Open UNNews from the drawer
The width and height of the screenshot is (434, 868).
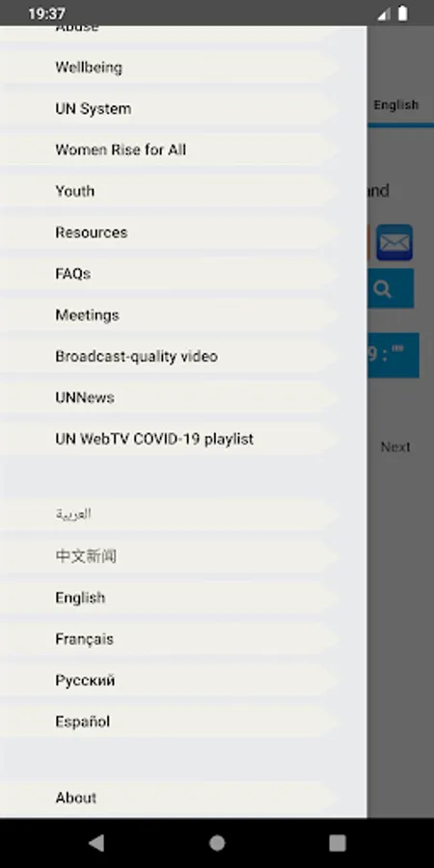click(169, 397)
